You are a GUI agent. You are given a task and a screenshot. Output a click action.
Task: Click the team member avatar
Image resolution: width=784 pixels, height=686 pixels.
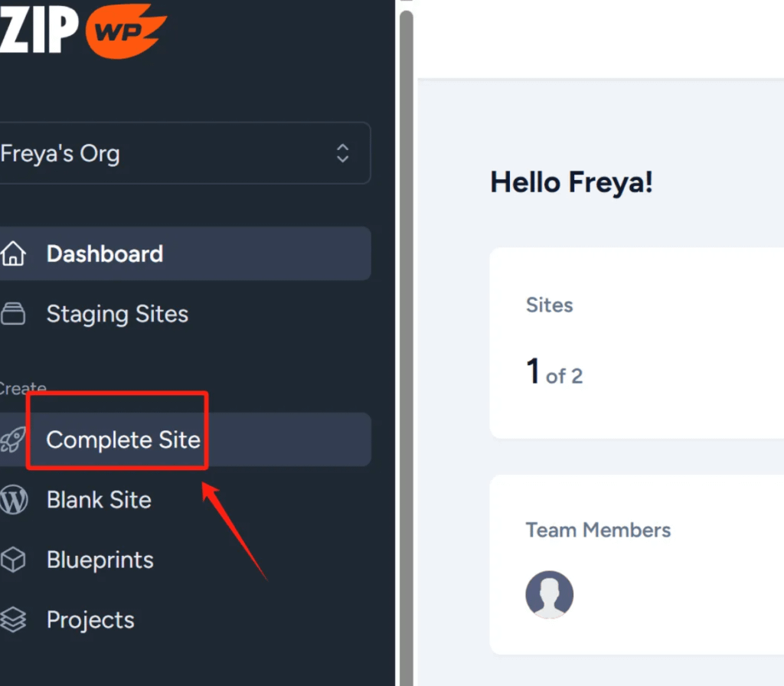click(x=549, y=594)
